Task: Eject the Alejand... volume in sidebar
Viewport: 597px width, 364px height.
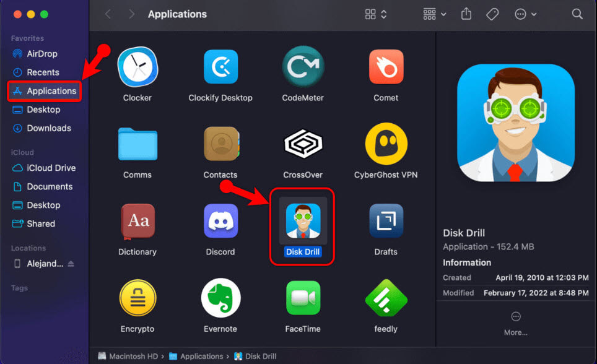Action: [71, 264]
